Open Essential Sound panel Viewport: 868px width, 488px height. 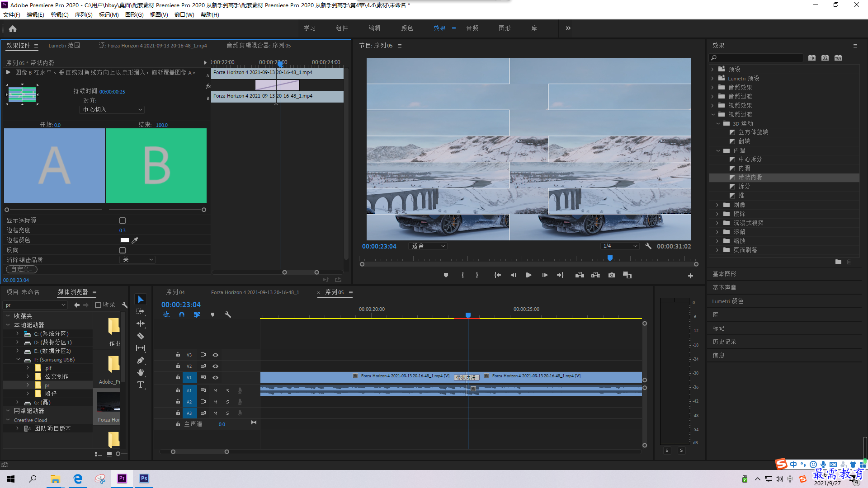click(x=724, y=287)
